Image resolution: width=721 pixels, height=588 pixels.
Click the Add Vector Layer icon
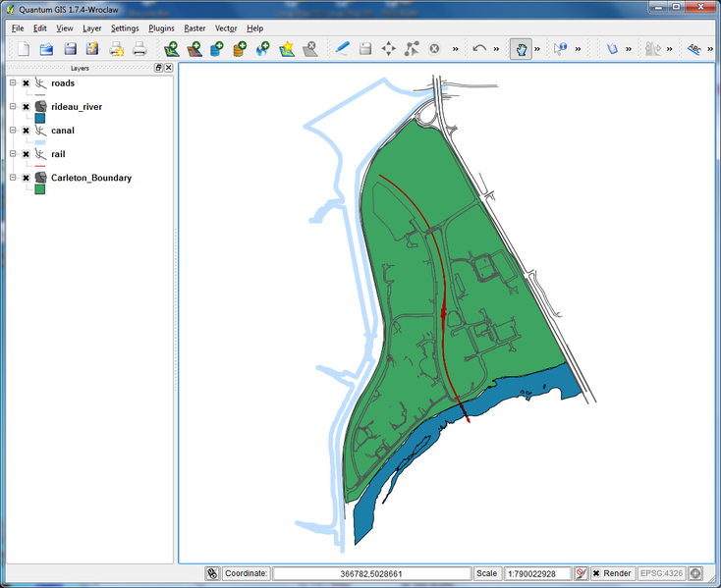(x=171, y=48)
